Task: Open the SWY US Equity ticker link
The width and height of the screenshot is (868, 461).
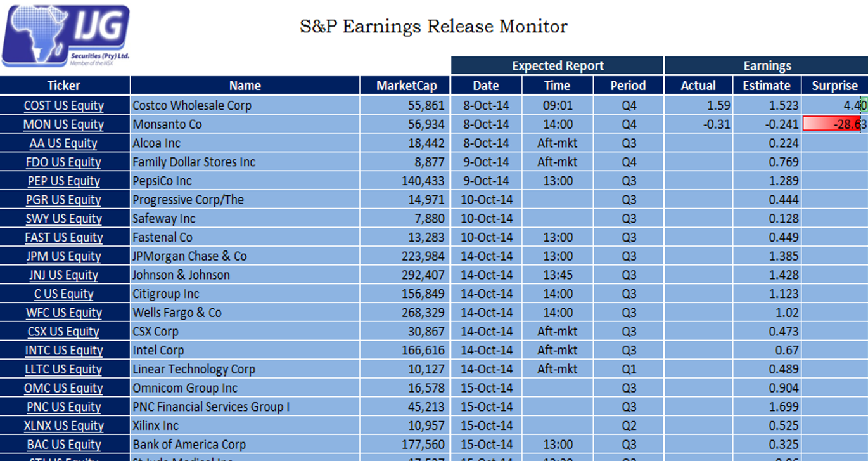Action: point(64,219)
